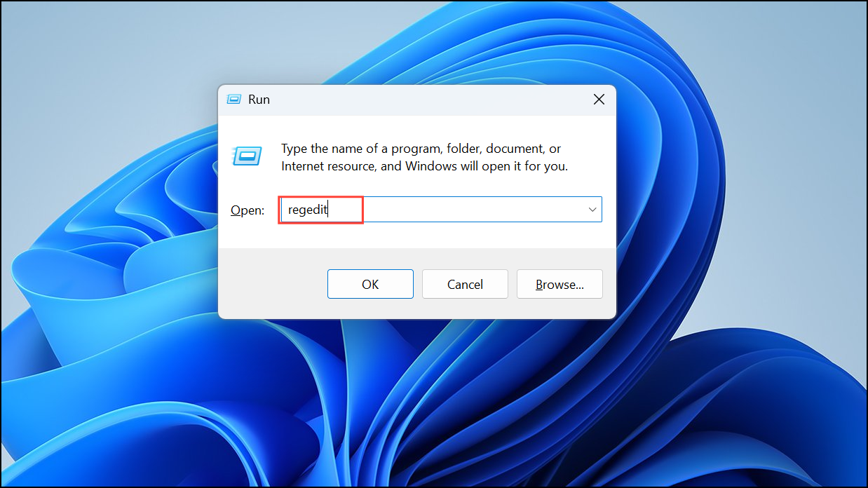Click the "Type the name of a program" description
This screenshot has height=488, width=868.
[x=424, y=158]
